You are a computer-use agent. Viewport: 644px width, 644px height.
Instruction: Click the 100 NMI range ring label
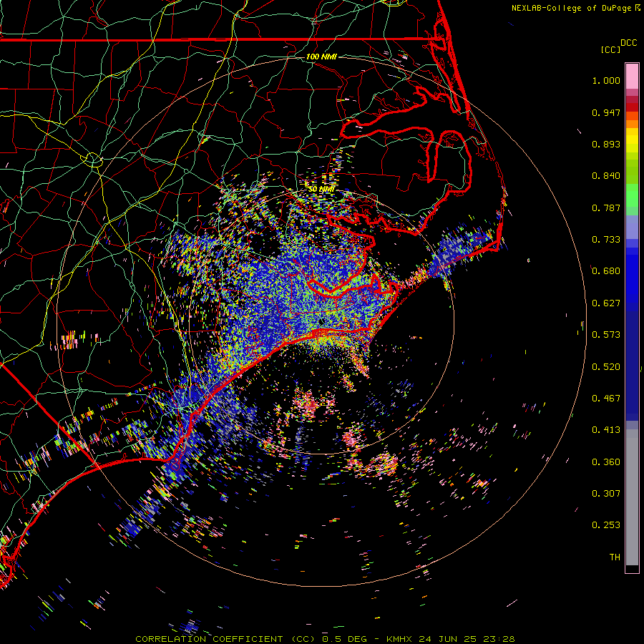click(x=321, y=57)
